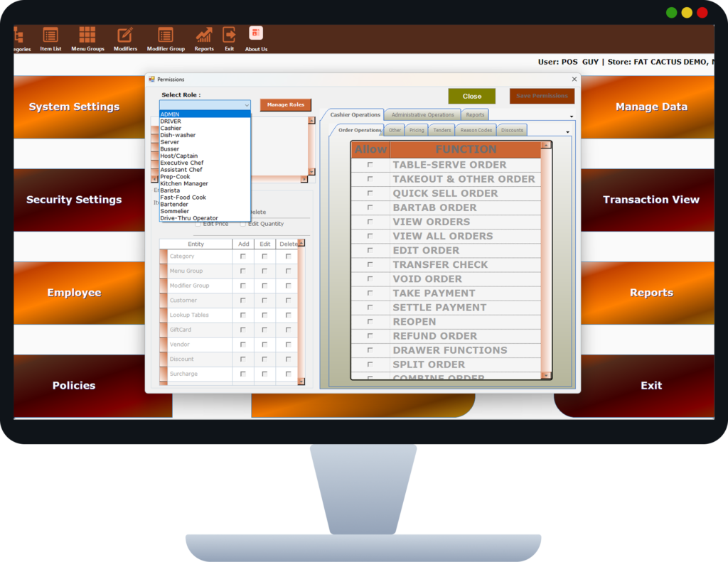728x562 pixels.
Task: Open the Item List toolbar icon
Action: (50, 36)
